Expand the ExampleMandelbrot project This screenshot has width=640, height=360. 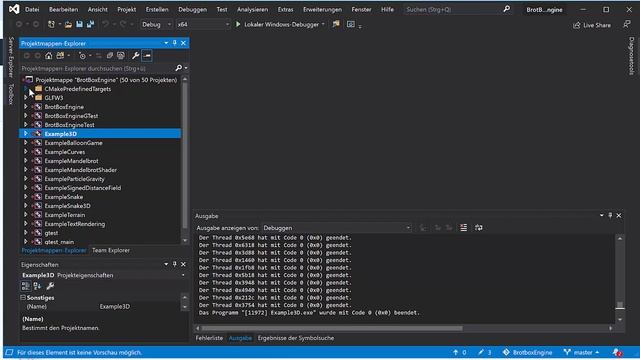pos(26,160)
